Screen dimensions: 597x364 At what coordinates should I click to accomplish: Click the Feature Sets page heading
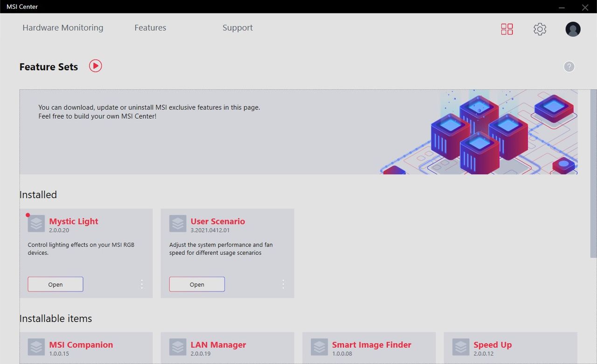point(49,67)
